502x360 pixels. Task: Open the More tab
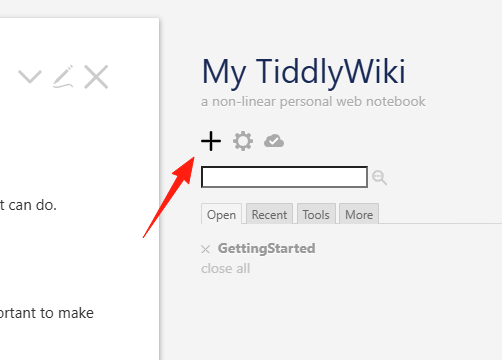(x=359, y=214)
